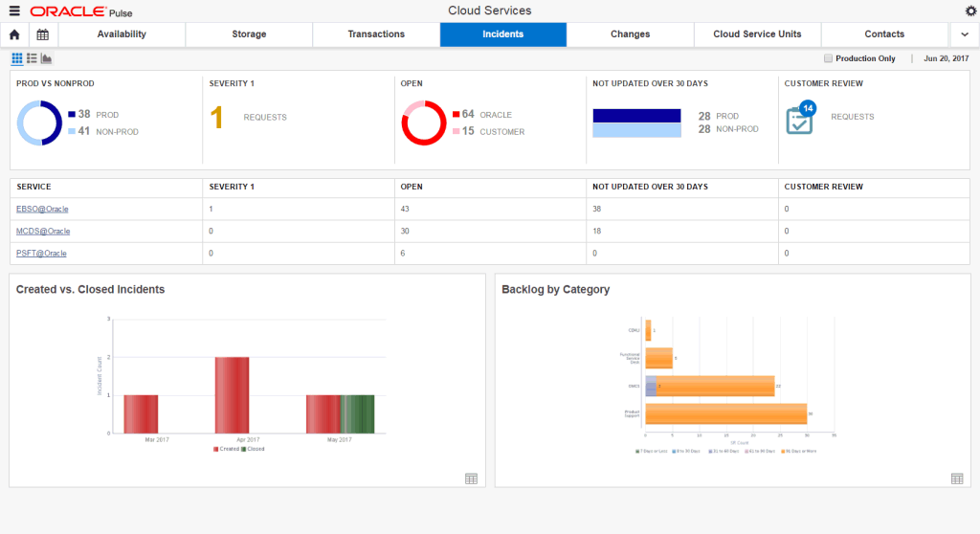Open the Changes tab

(630, 34)
